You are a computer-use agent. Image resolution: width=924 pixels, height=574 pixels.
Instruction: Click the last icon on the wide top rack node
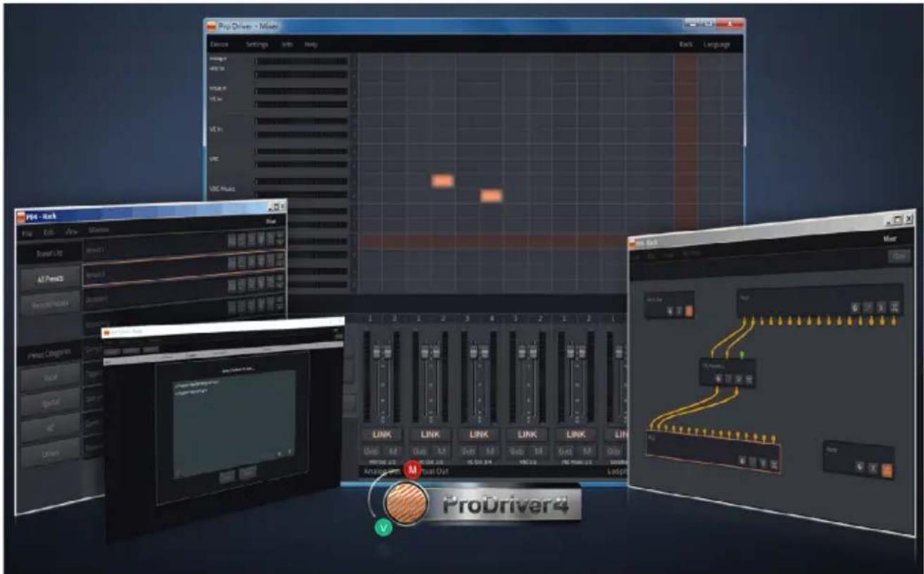tap(894, 307)
